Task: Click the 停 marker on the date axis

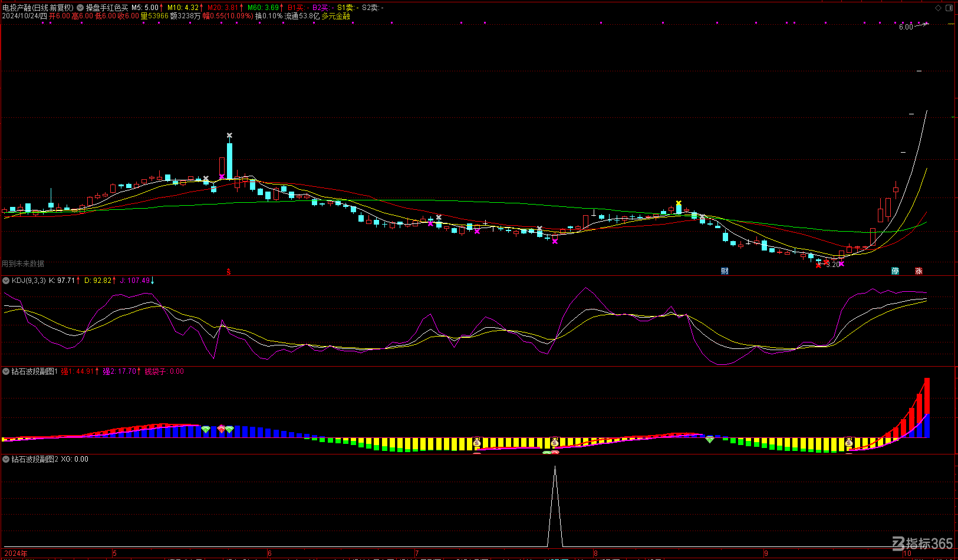Action: click(896, 271)
